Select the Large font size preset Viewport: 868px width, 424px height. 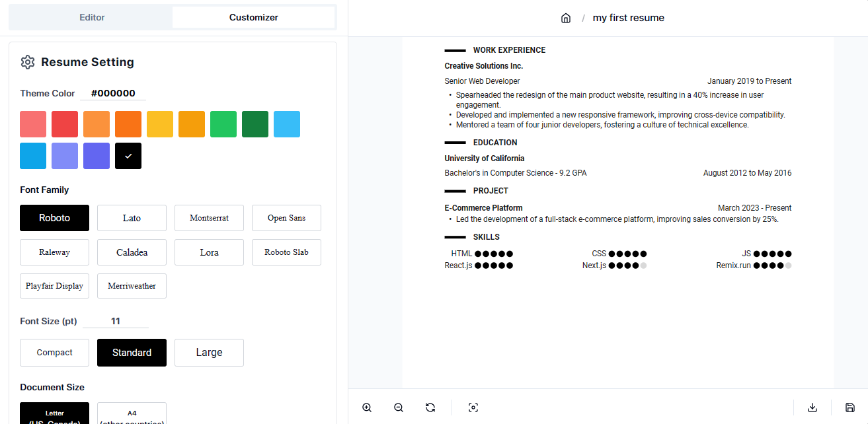point(209,352)
